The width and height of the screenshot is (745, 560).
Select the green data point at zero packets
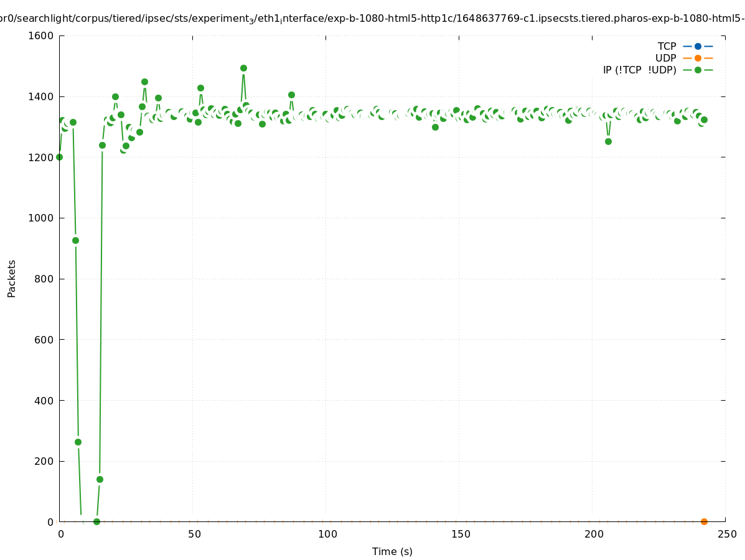point(96,521)
